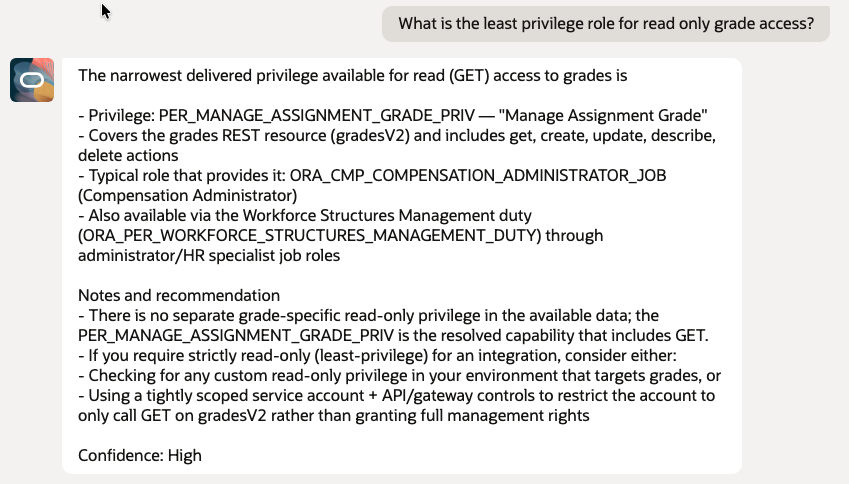This screenshot has height=484, width=849.
Task: Click 'Using a tightly scoped service account' line
Action: (x=396, y=395)
